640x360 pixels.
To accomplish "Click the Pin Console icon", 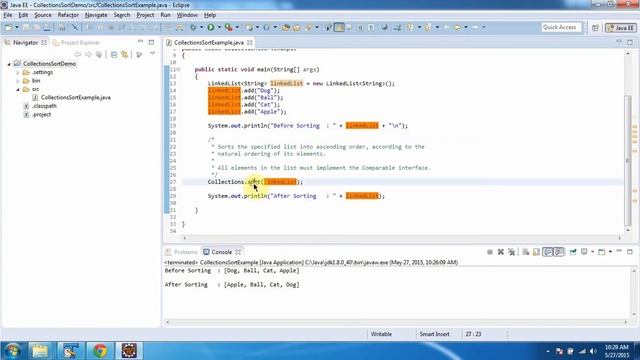I will pyautogui.click(x=573, y=252).
